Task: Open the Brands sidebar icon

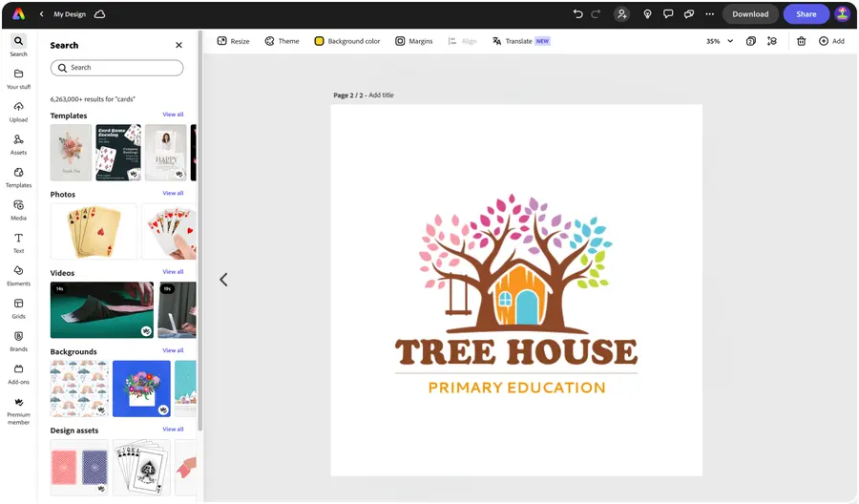Action: pyautogui.click(x=19, y=342)
